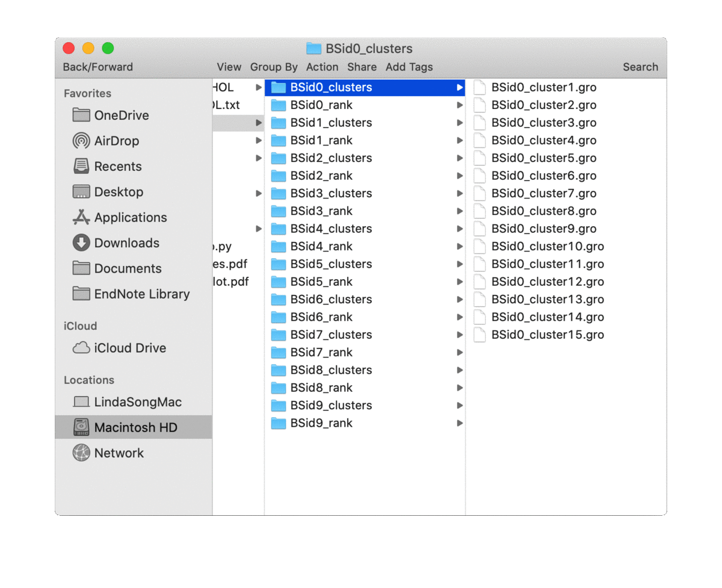Screen dimensions: 722x588
Task: Open the Group By toolbar menu
Action: tap(274, 67)
